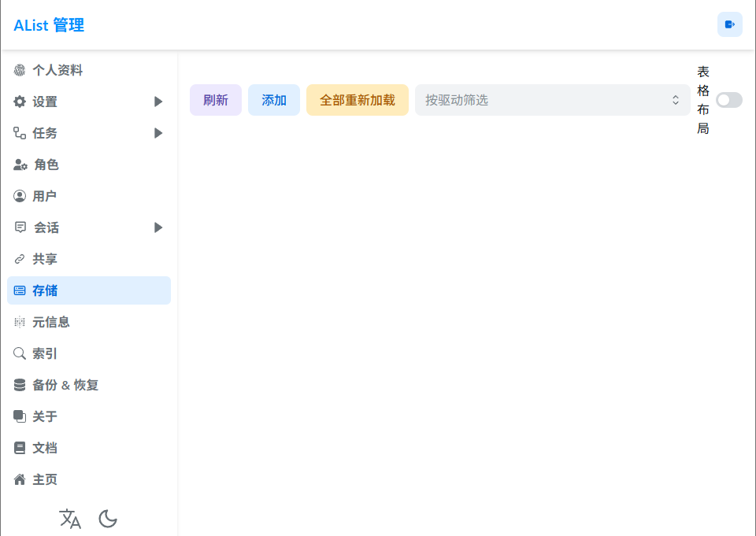The image size is (756, 536).
Task: Open the language switcher icon
Action: (70, 519)
